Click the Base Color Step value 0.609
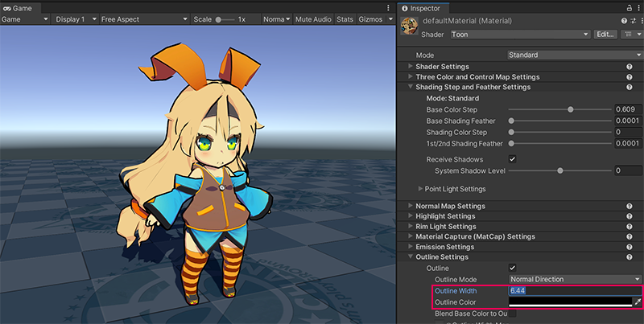Image resolution: width=644 pixels, height=324 pixels. point(629,109)
